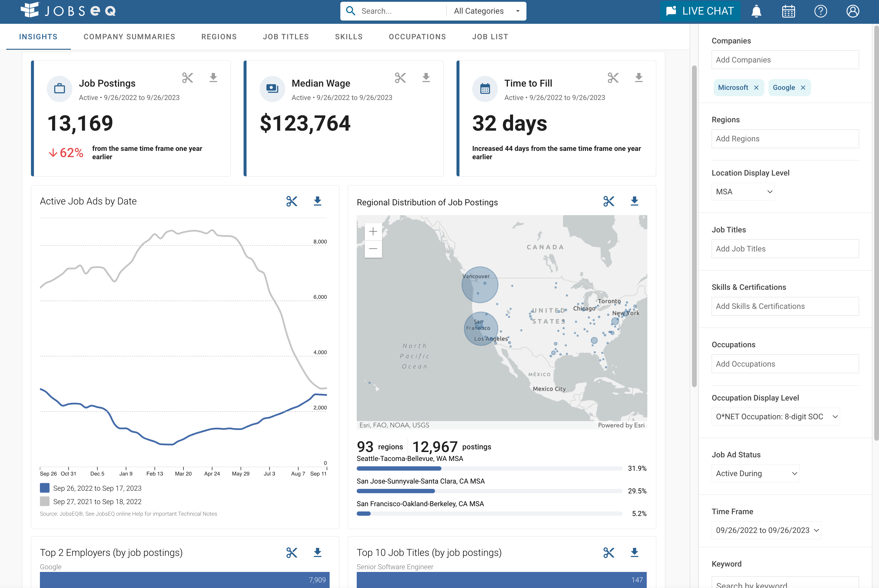Image resolution: width=879 pixels, height=588 pixels.
Task: Switch to the Company Summaries tab
Action: pos(129,37)
